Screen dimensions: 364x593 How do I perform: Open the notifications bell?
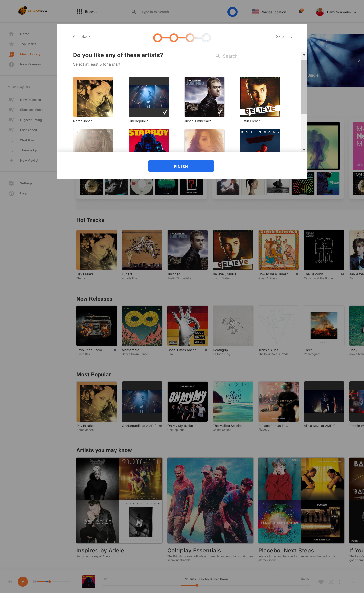point(301,12)
